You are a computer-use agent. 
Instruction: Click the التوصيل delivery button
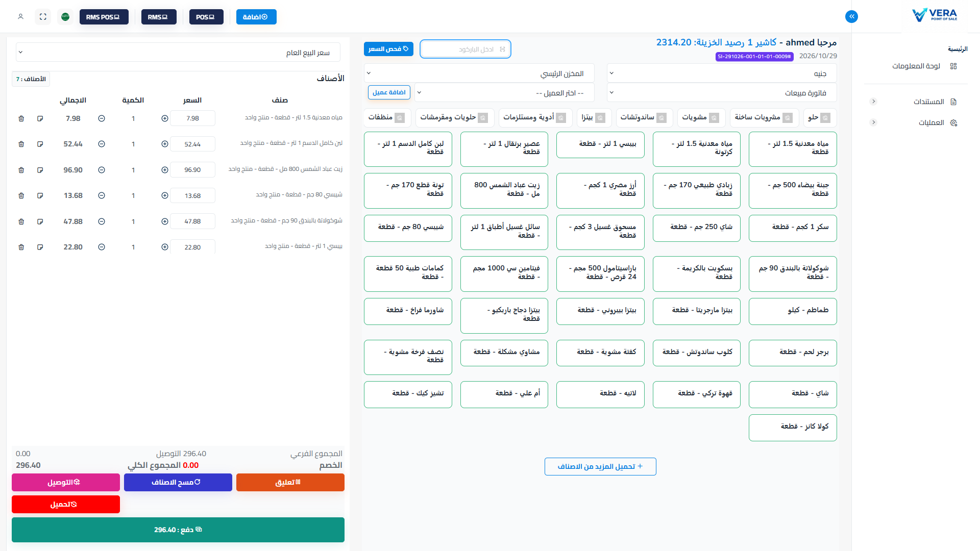65,483
